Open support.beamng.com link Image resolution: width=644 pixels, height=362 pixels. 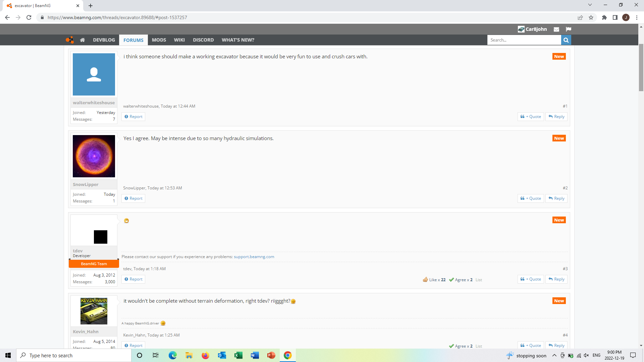click(254, 257)
